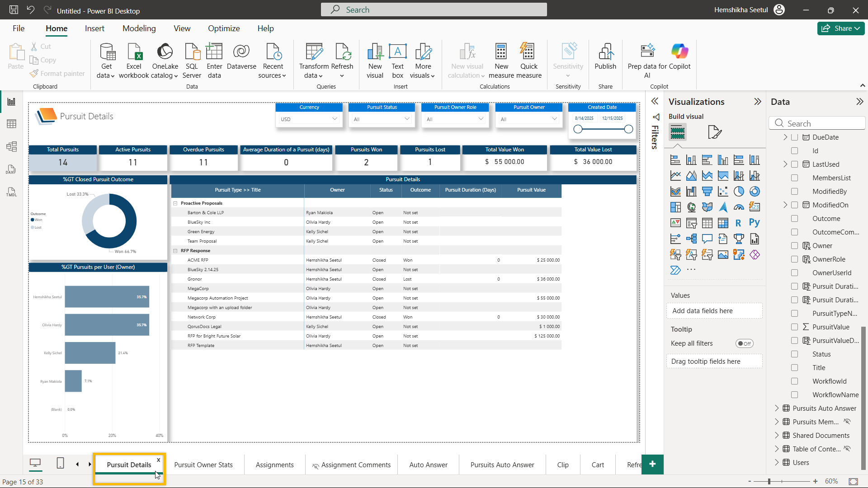Toggle Keep all filters switch
The height and width of the screenshot is (488, 868).
click(744, 343)
